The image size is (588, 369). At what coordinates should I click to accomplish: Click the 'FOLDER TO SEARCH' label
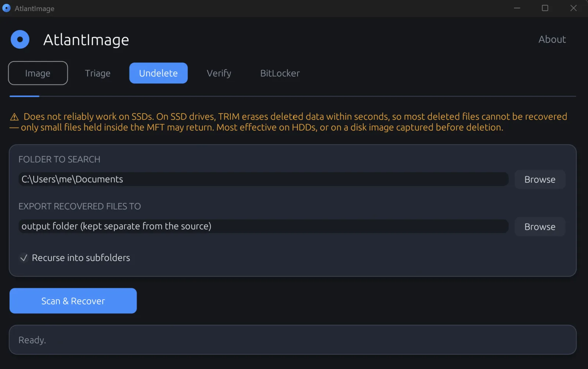[60, 159]
